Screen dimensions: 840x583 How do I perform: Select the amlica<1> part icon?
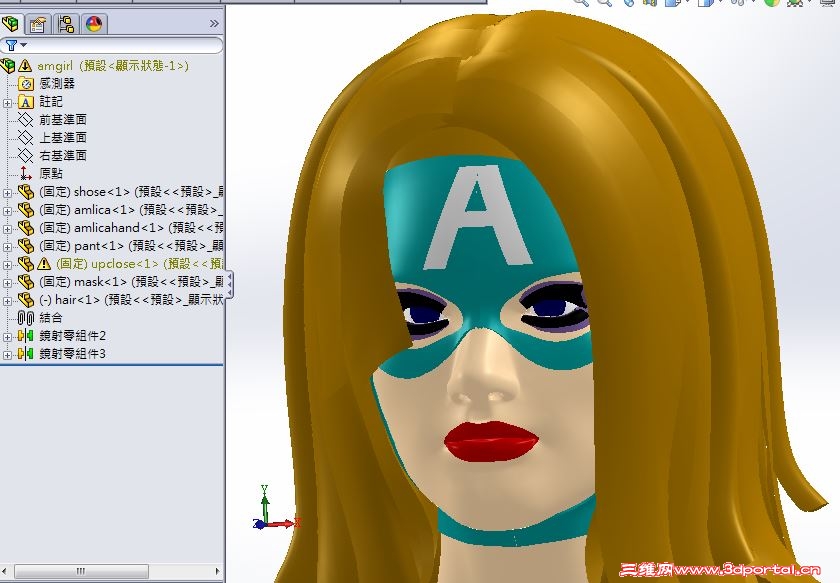[26, 210]
